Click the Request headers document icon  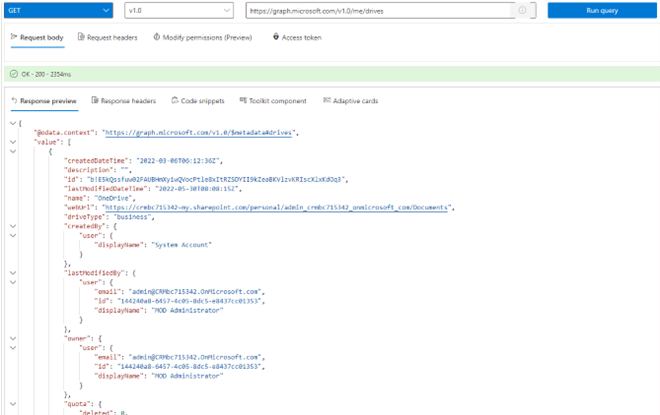coord(81,37)
